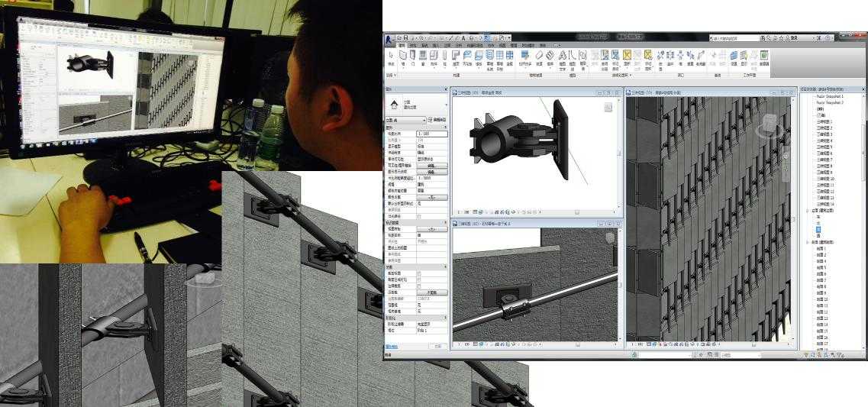The height and width of the screenshot is (407, 868).
Task: Expand the 立面 node in Project Browser
Action: pyautogui.click(x=807, y=211)
